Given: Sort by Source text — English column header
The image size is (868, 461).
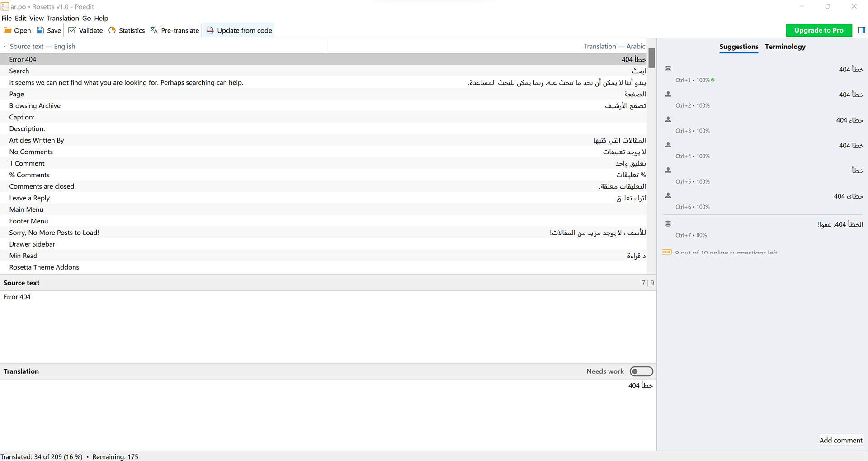Looking at the screenshot, I should tap(42, 46).
